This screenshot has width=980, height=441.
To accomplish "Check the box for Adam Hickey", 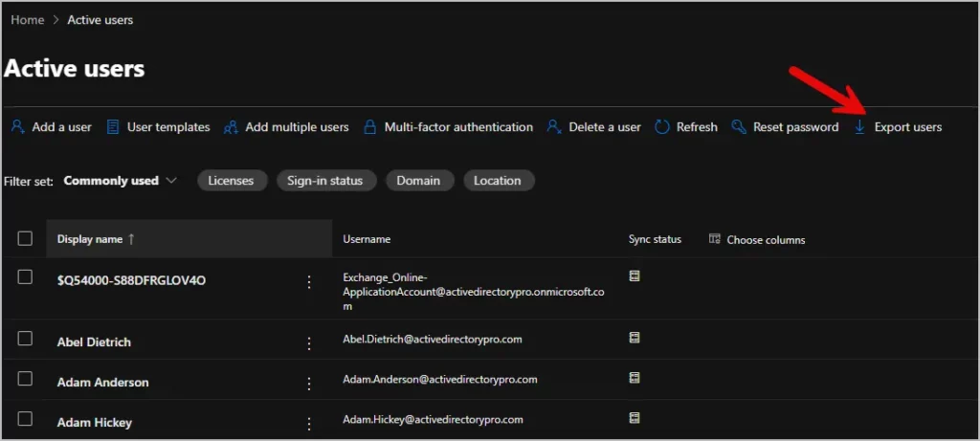I will pyautogui.click(x=25, y=418).
